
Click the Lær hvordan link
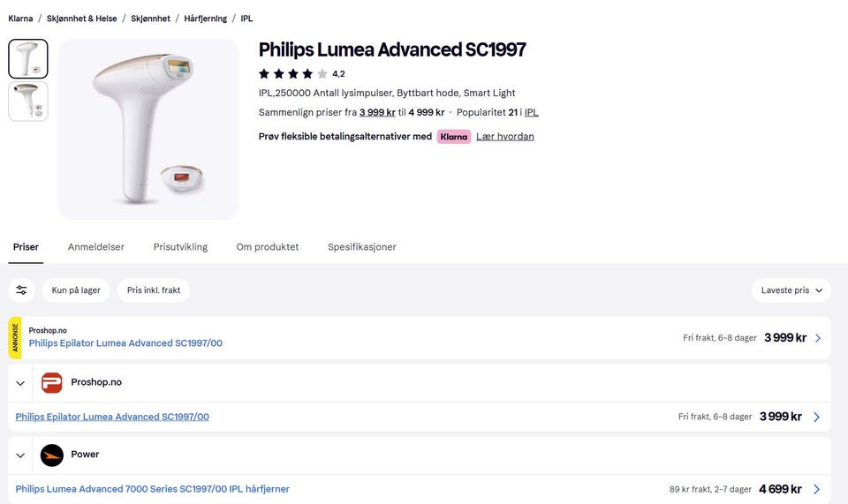click(x=505, y=137)
